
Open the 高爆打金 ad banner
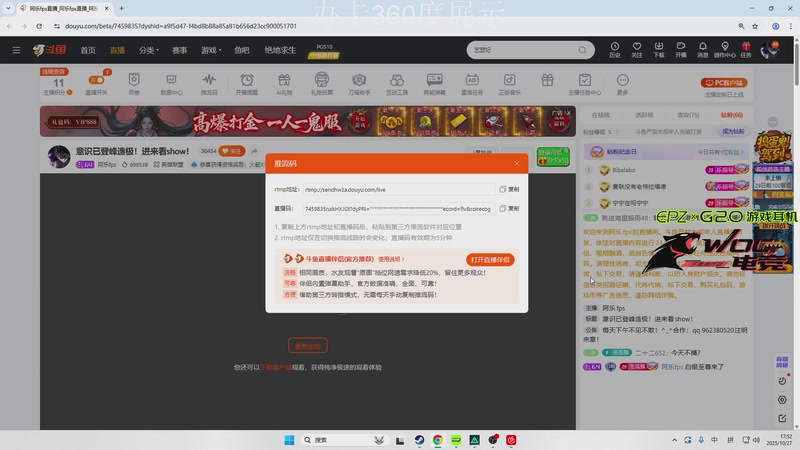point(308,121)
